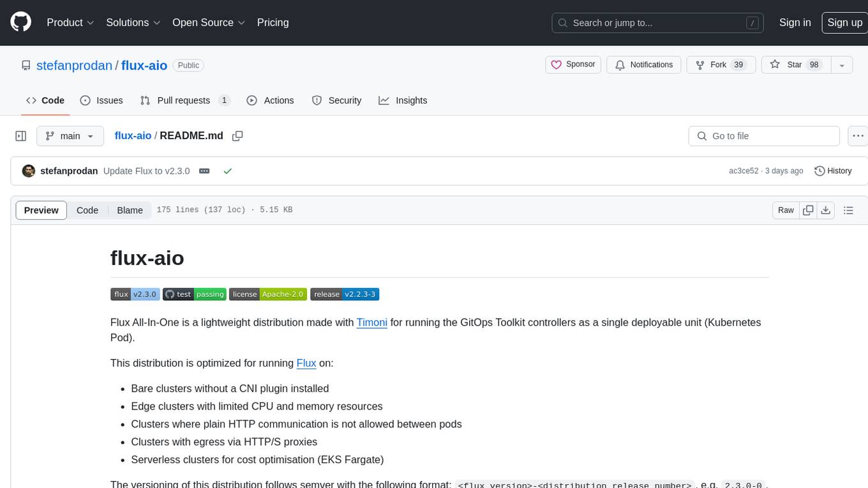The width and height of the screenshot is (868, 488).
Task: Focus the Search or jump to field
Action: point(658,22)
